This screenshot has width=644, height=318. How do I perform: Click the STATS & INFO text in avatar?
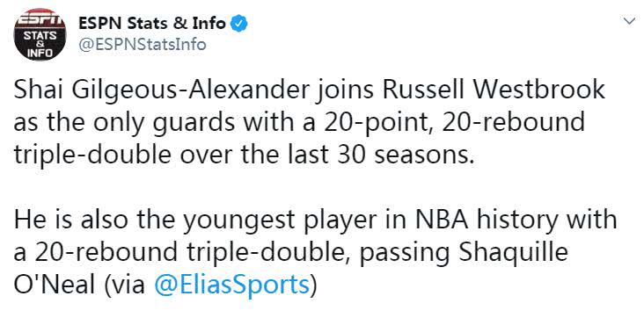point(40,44)
